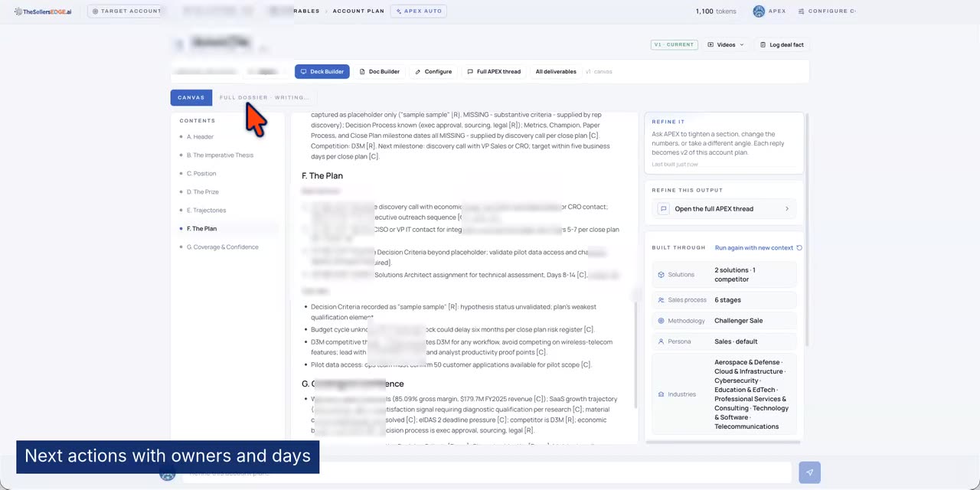
Task: Click the 6 stages value
Action: coord(728,299)
